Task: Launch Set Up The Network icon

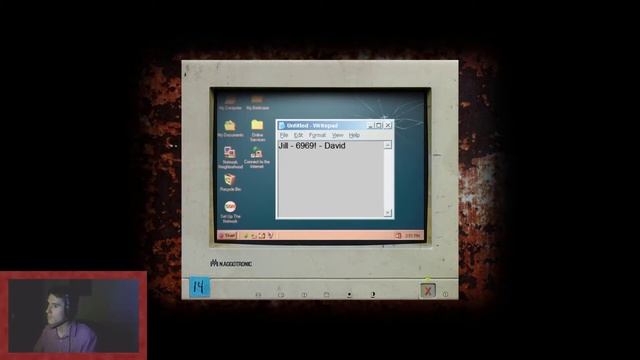Action: (230, 211)
